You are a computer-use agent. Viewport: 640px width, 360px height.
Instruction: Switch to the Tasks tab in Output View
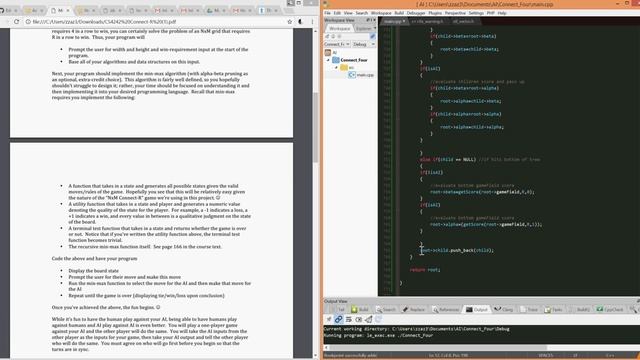[553, 310]
